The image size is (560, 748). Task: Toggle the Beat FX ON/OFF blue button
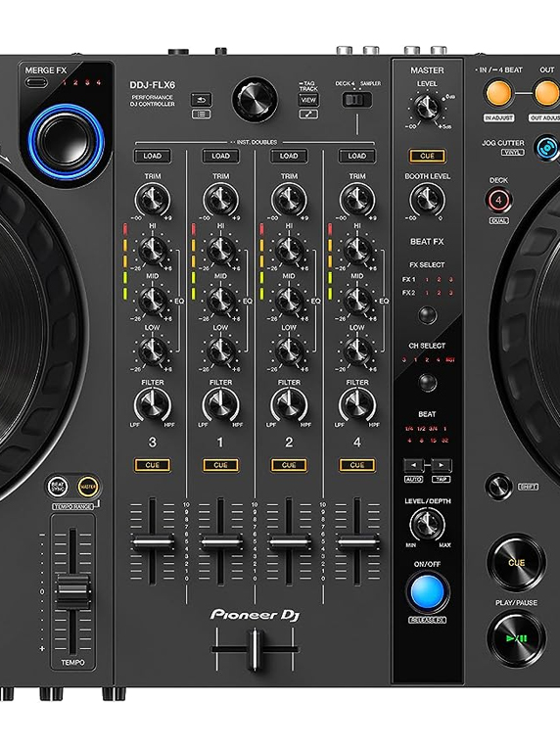tap(427, 590)
